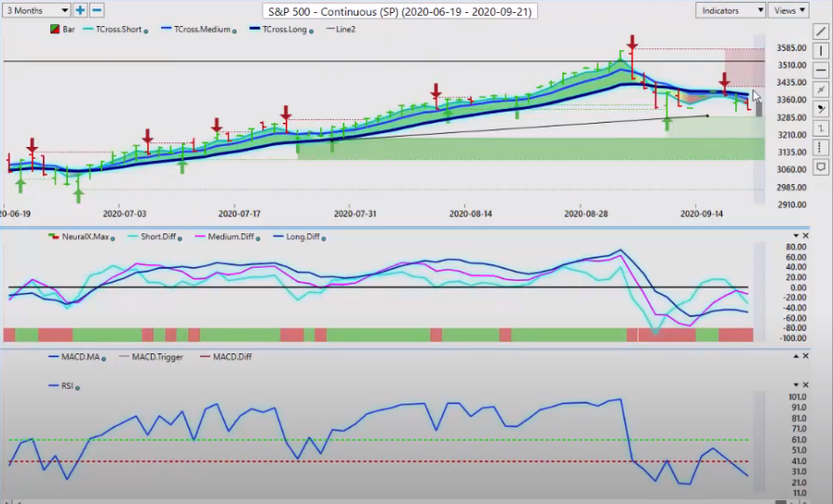This screenshot has width=833, height=504.
Task: Click the Short.Diff settings dot
Action: click(180, 239)
